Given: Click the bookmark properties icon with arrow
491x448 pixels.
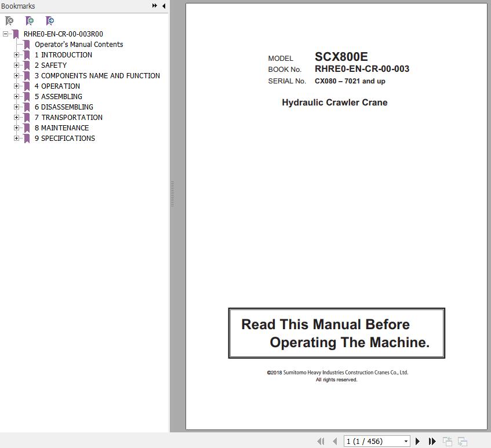Looking at the screenshot, I should [x=50, y=21].
